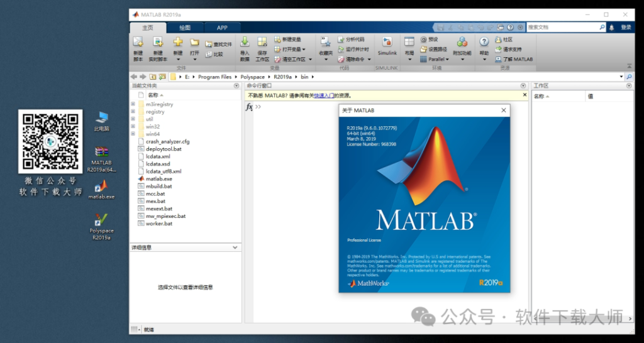Click the Open (打开) folder icon
Image resolution: width=644 pixels, height=343 pixels.
tap(195, 42)
